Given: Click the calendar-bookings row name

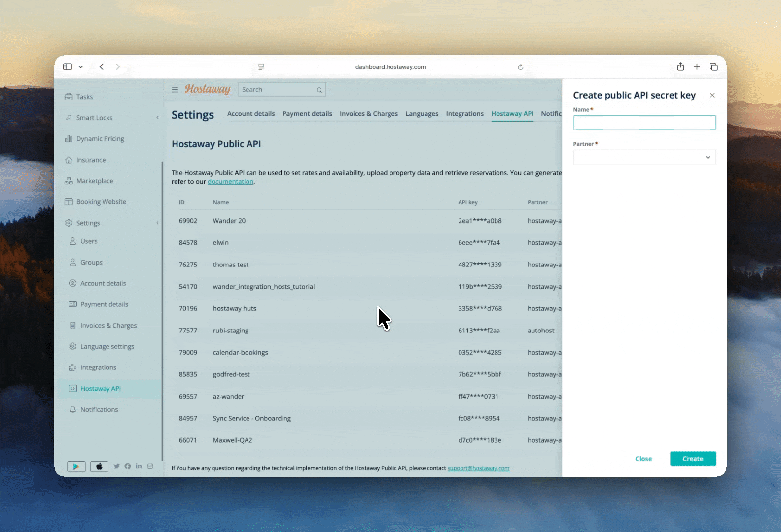Looking at the screenshot, I should [x=241, y=353].
